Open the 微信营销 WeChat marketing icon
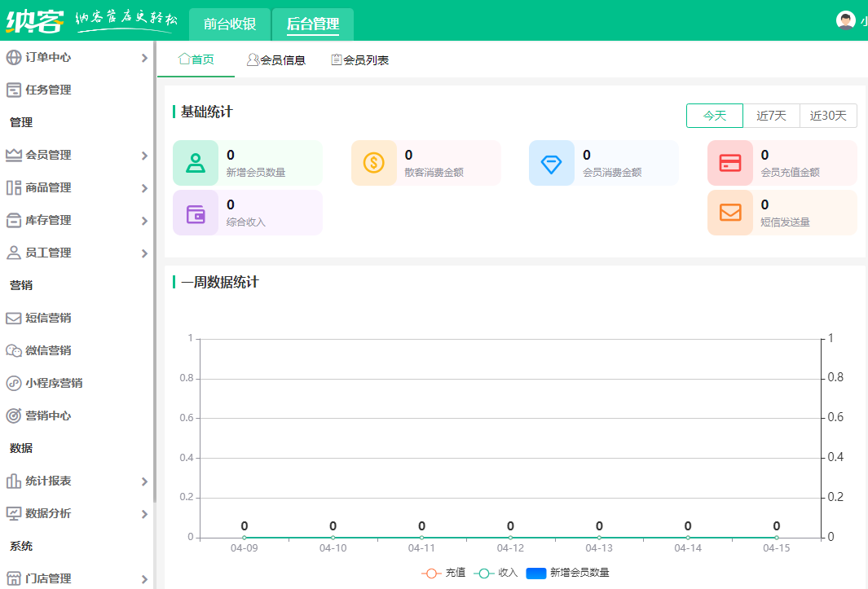 click(11, 350)
